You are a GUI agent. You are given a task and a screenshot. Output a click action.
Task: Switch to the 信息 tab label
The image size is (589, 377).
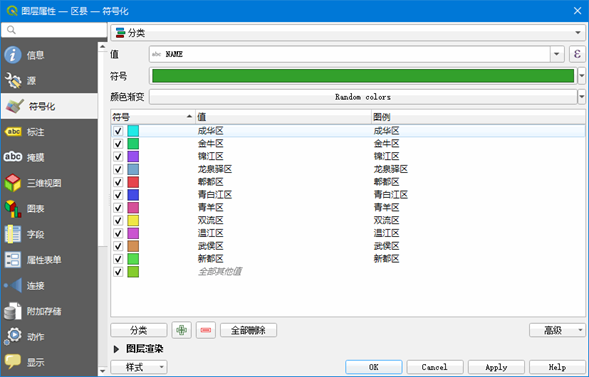[x=35, y=55]
